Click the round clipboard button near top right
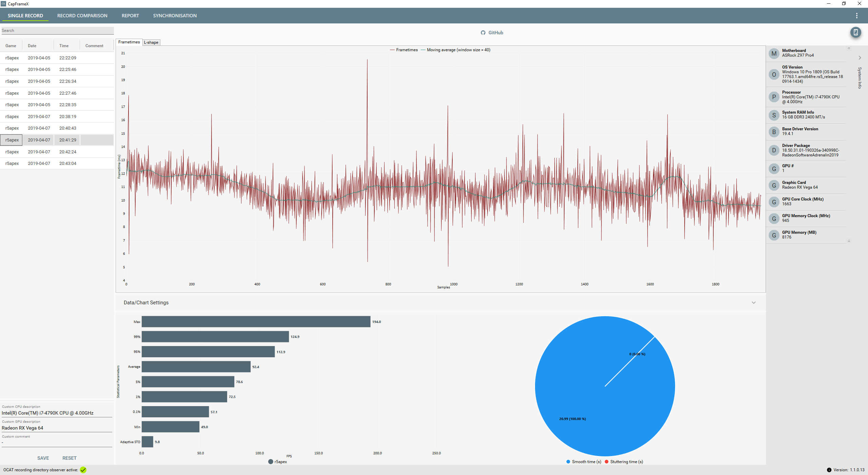868x475 pixels. click(x=855, y=33)
